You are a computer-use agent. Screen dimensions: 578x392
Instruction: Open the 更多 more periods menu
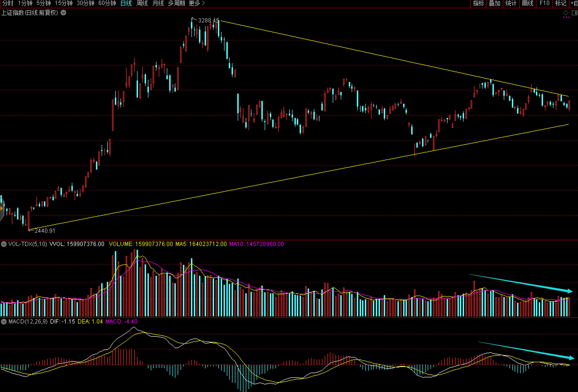tap(196, 3)
